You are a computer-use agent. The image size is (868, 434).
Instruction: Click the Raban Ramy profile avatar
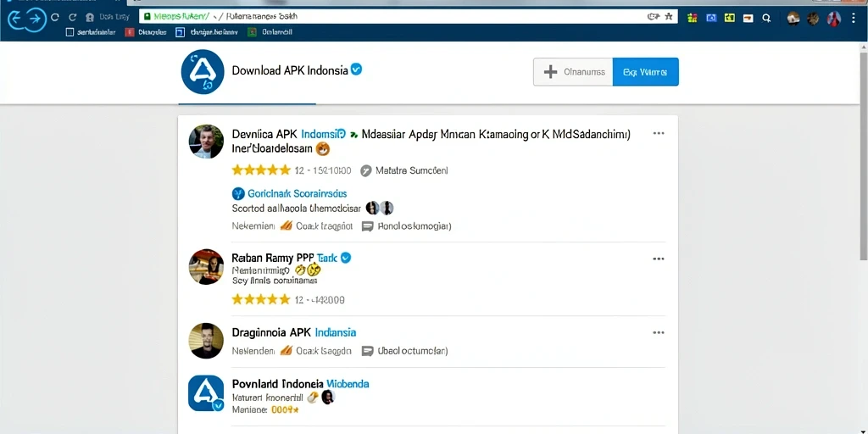(x=207, y=267)
